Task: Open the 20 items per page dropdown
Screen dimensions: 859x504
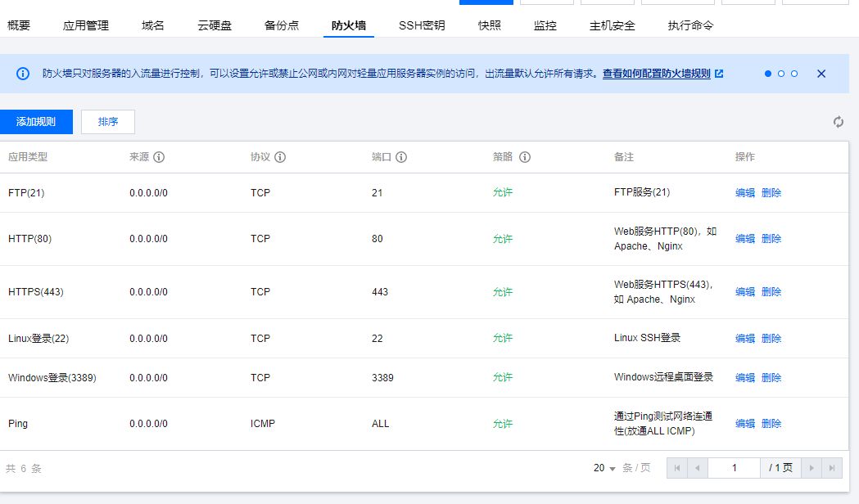Action: coord(604,468)
